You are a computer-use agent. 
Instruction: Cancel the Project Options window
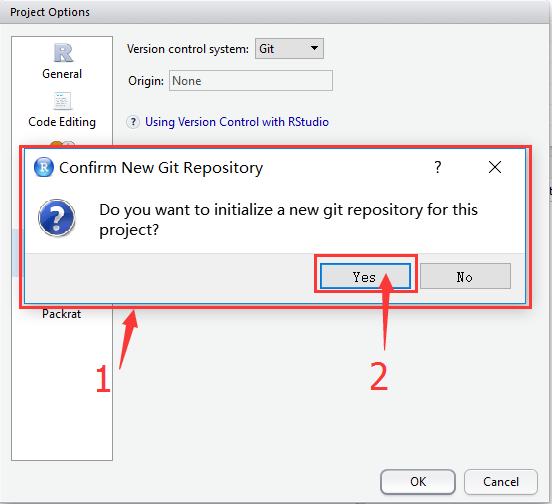[x=501, y=481]
